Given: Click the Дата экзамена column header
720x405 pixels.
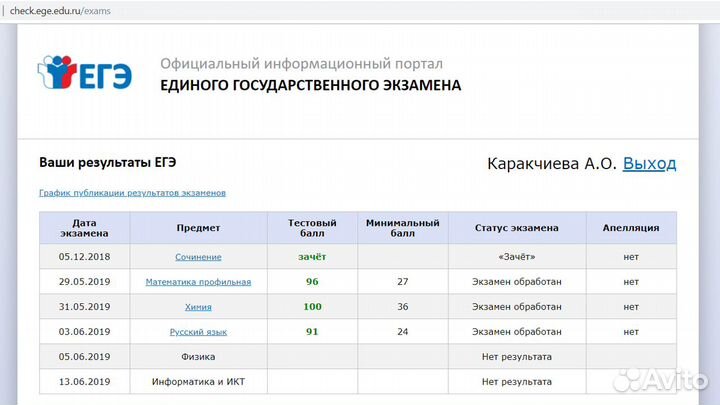Looking at the screenshot, I should pos(84,228).
